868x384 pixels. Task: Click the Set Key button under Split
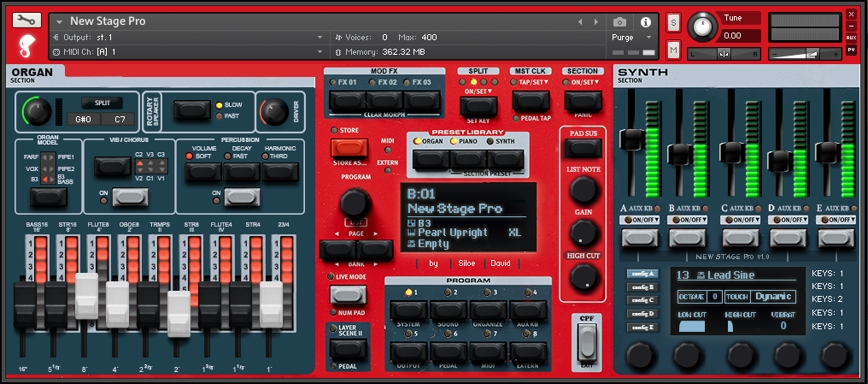click(478, 105)
